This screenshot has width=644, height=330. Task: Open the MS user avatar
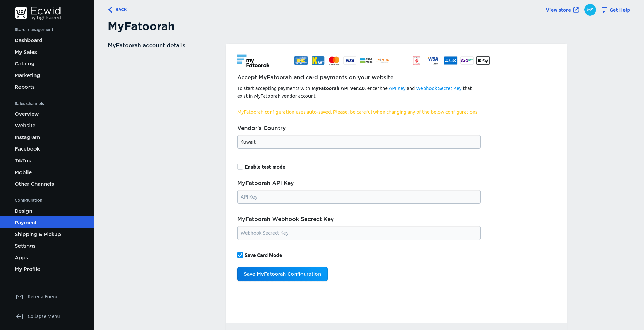click(x=590, y=10)
